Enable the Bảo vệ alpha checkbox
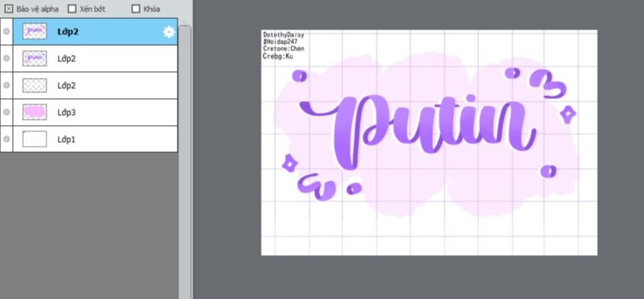Screen dimensions: 644x299 point(9,9)
